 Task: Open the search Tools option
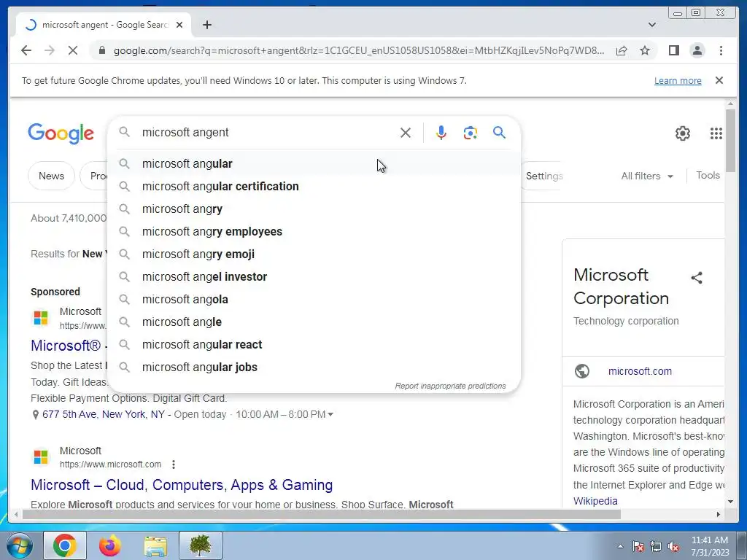(708, 175)
